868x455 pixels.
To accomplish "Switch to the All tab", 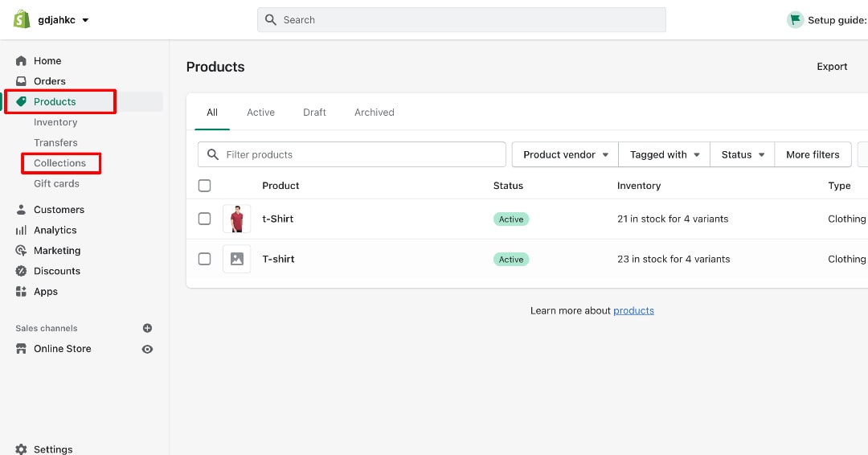I will 212,113.
